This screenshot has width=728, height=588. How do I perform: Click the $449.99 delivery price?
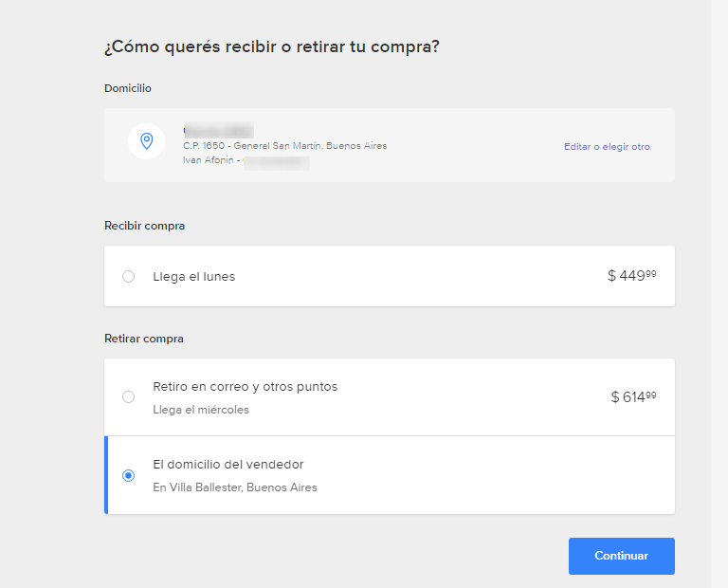(x=631, y=276)
